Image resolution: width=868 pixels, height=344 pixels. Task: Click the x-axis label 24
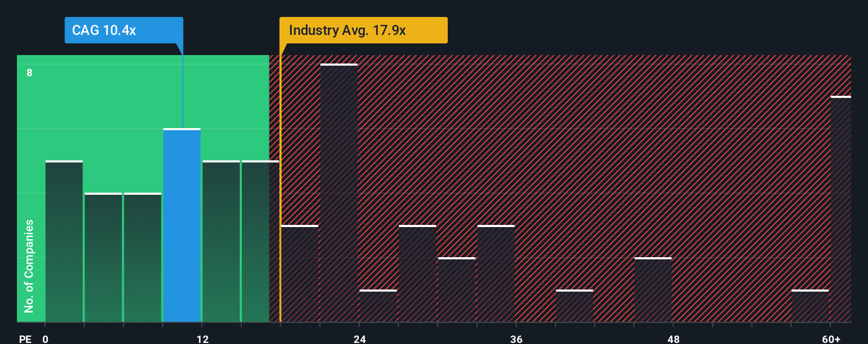pyautogui.click(x=360, y=339)
